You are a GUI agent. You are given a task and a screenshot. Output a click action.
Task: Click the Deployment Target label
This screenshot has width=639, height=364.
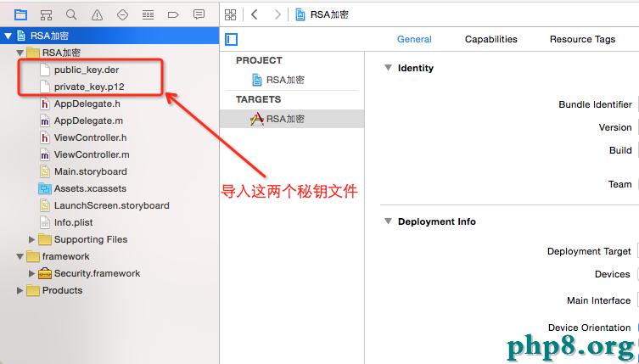click(x=589, y=251)
